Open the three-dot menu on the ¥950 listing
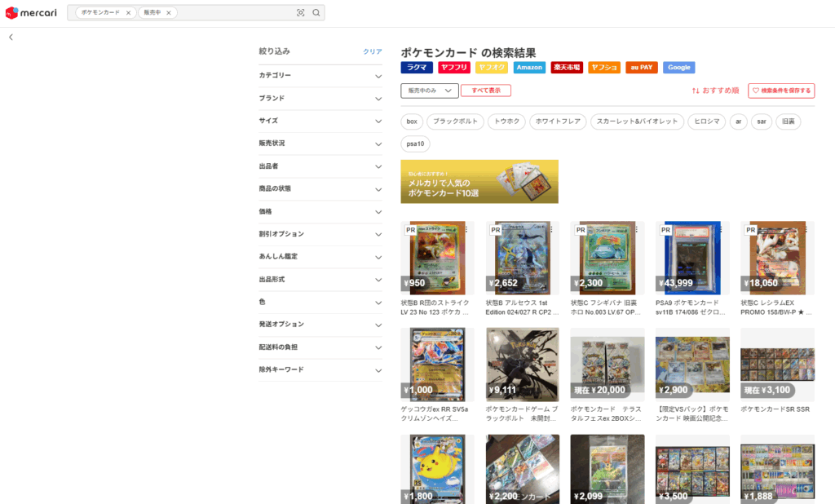 466,230
